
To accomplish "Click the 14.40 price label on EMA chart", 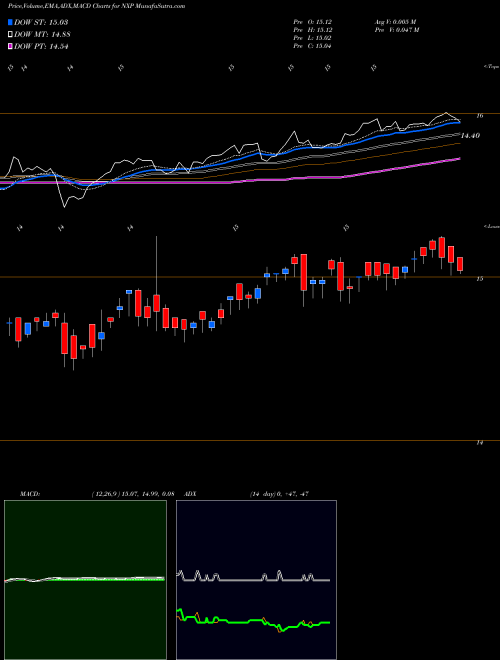I will 471,136.
